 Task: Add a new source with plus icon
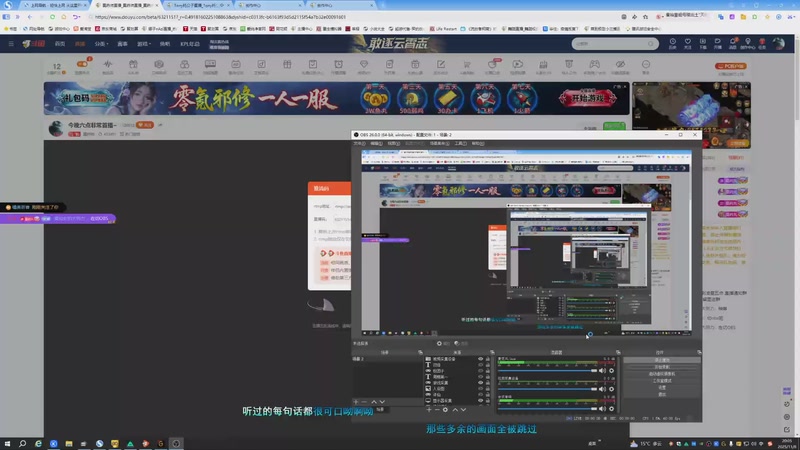click(429, 410)
